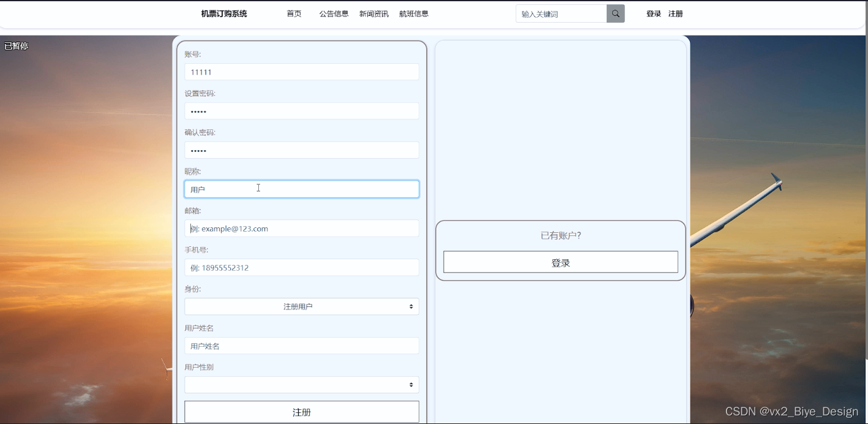The height and width of the screenshot is (424, 868).
Task: Click the 已暂停 overlay text
Action: [17, 46]
